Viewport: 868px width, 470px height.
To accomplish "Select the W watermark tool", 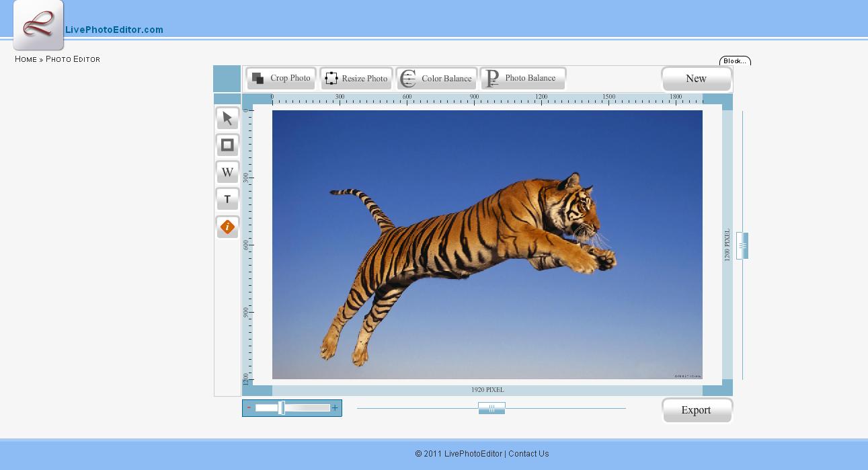I will coord(227,172).
